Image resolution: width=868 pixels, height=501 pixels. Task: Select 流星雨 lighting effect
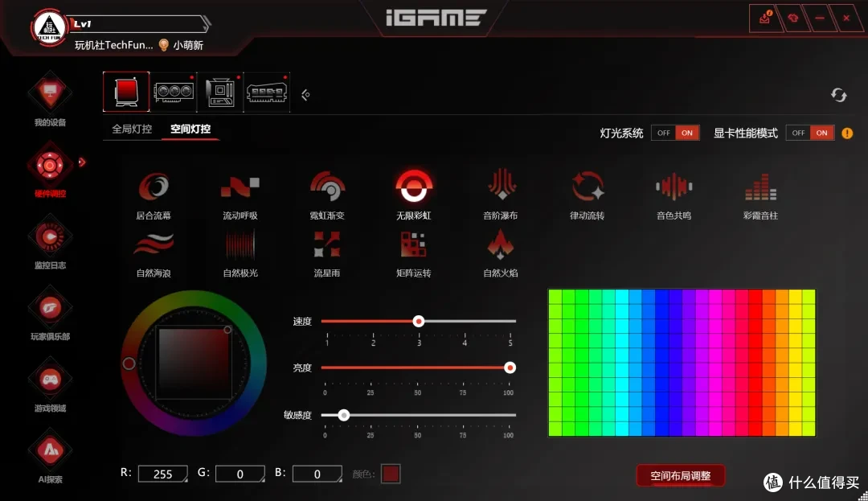point(327,255)
